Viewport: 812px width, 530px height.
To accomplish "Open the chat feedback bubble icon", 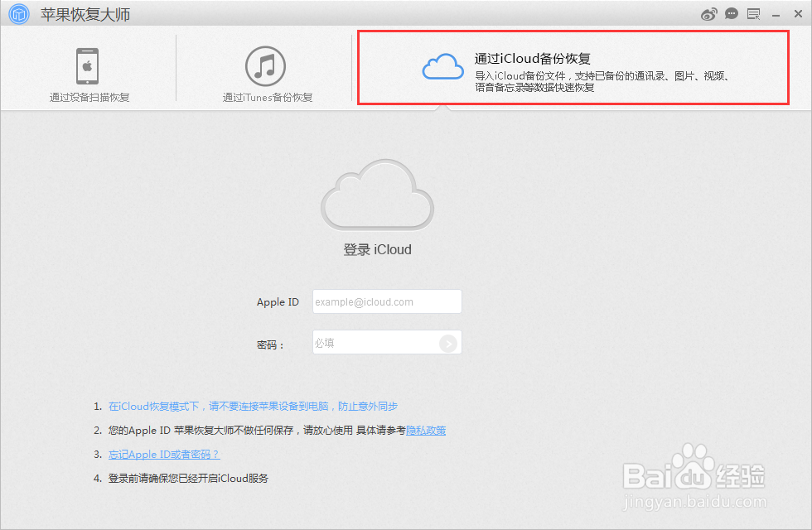I will [x=731, y=14].
